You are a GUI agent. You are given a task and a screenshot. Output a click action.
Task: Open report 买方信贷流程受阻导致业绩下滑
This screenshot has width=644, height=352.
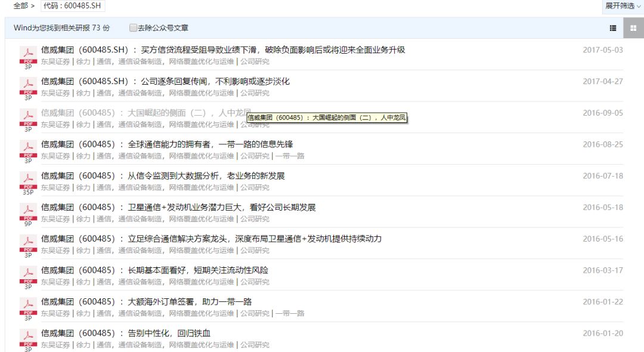pos(223,50)
